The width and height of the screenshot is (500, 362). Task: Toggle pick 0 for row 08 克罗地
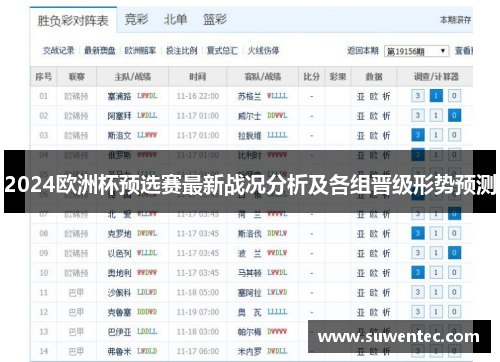[x=454, y=233]
